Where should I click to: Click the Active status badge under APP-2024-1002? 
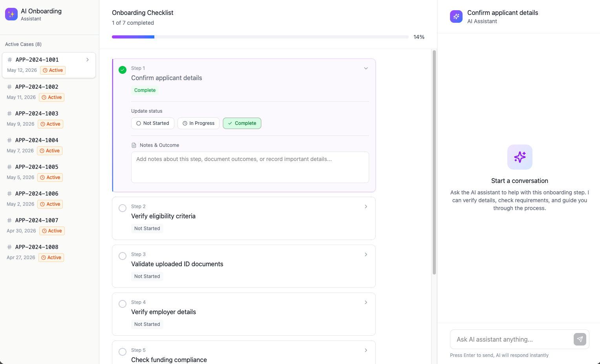[x=52, y=97]
